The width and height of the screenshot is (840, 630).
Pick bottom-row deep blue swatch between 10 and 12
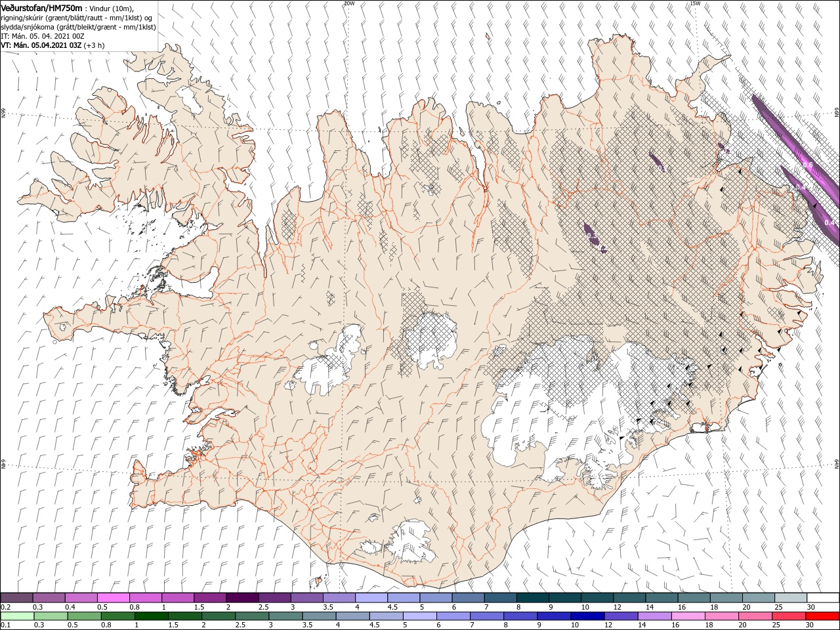point(587,616)
